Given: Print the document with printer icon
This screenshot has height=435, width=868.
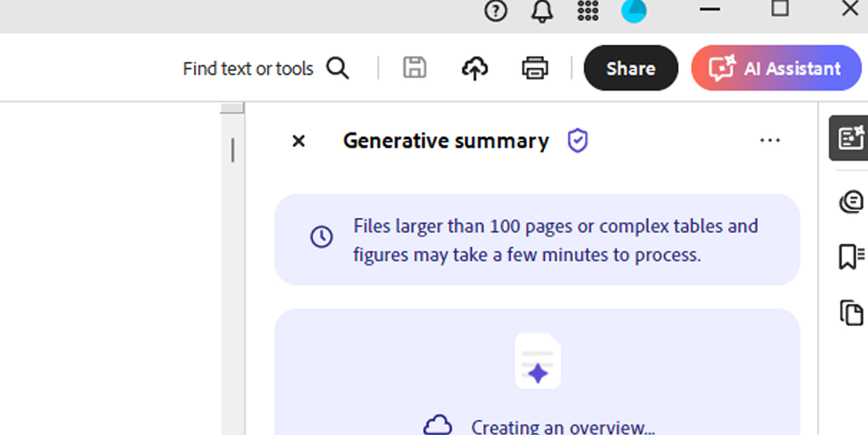Looking at the screenshot, I should [535, 68].
